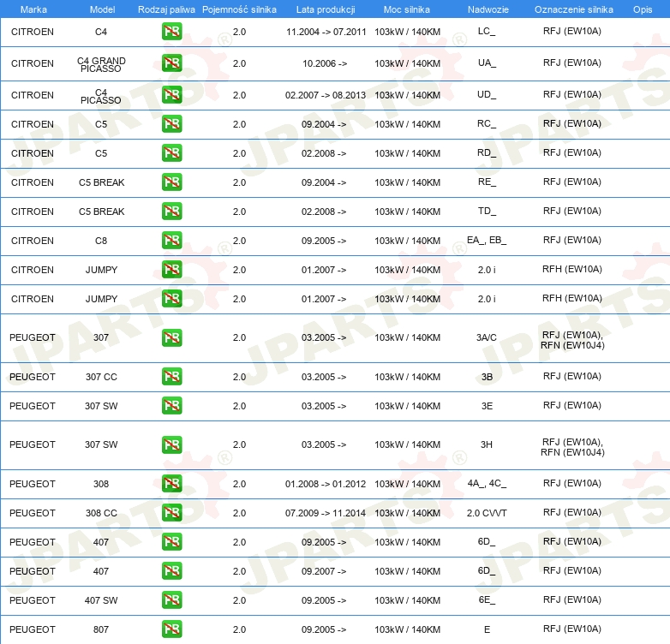The width and height of the screenshot is (670, 644).
Task: Click the Rodzaj paliwa column header
Action: pos(166,9)
